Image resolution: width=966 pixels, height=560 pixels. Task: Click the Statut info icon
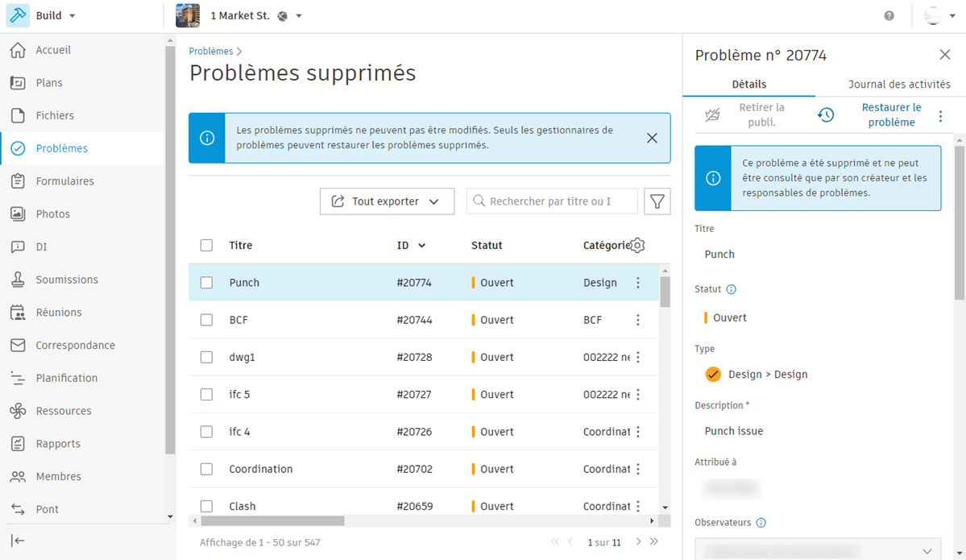(x=732, y=289)
